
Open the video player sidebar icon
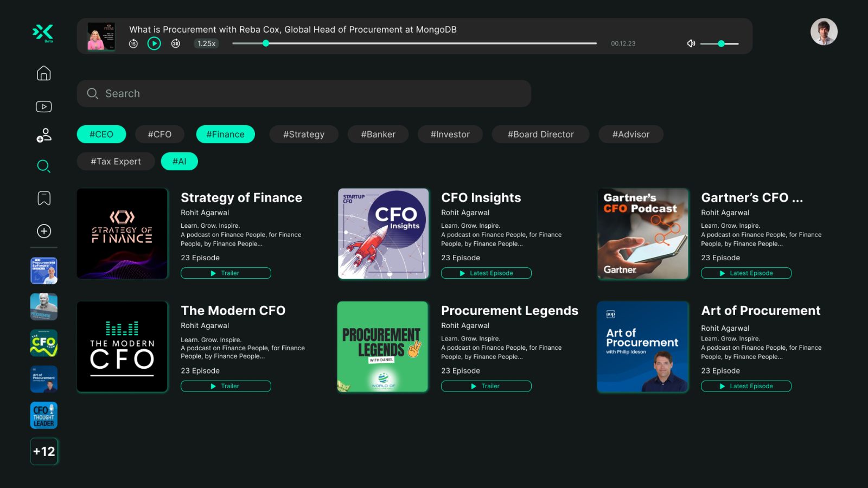click(44, 106)
